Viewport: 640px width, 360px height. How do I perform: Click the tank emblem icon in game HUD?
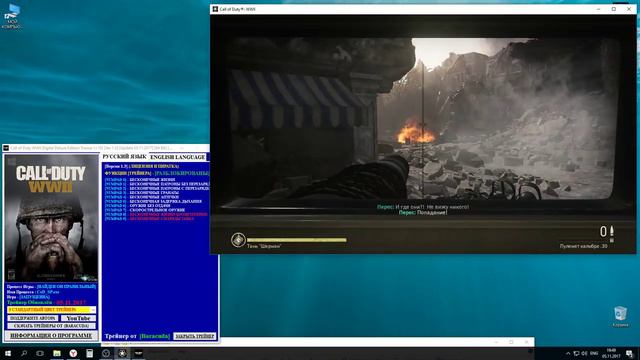click(x=238, y=240)
